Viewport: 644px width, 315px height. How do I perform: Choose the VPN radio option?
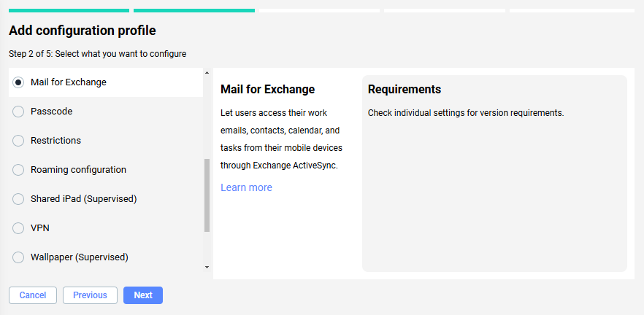tap(18, 228)
